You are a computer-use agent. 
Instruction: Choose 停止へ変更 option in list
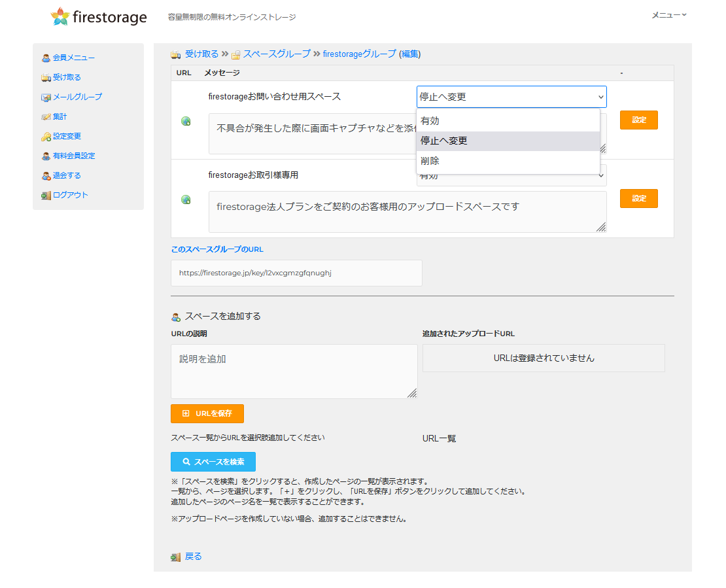click(x=508, y=141)
